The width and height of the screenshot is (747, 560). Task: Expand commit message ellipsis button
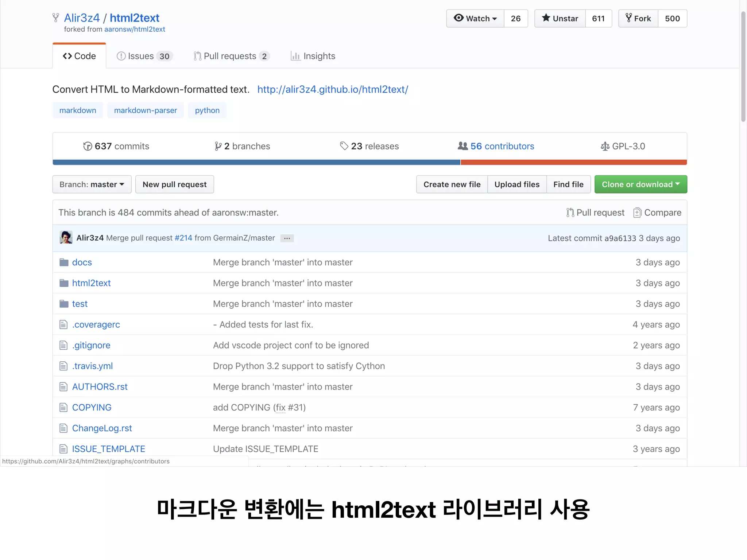(x=287, y=238)
